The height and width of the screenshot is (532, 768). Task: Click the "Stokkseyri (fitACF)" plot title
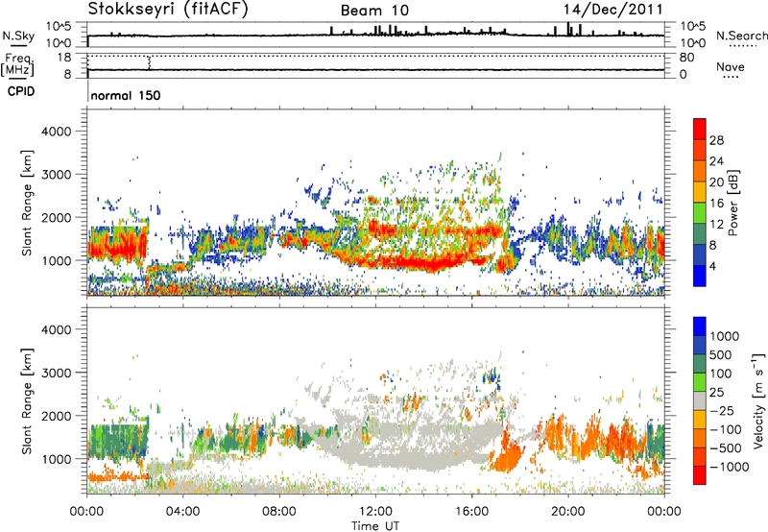tap(168, 10)
